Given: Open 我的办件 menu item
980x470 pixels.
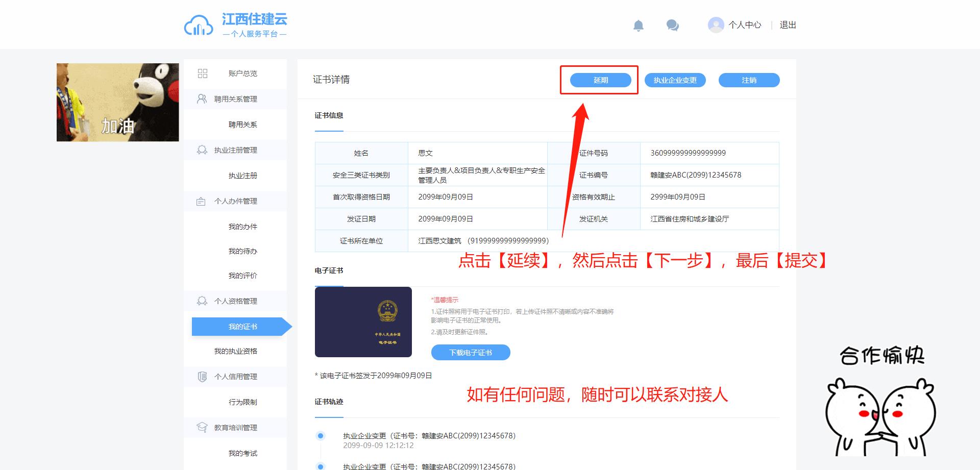Looking at the screenshot, I should 242,227.
